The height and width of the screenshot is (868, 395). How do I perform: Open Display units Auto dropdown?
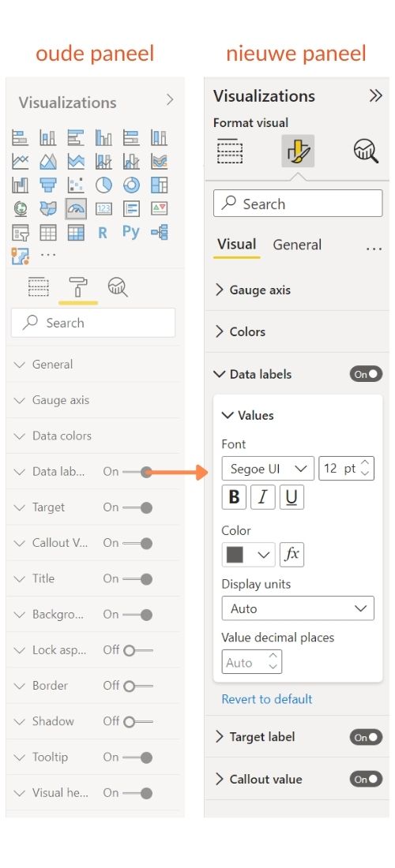(298, 608)
